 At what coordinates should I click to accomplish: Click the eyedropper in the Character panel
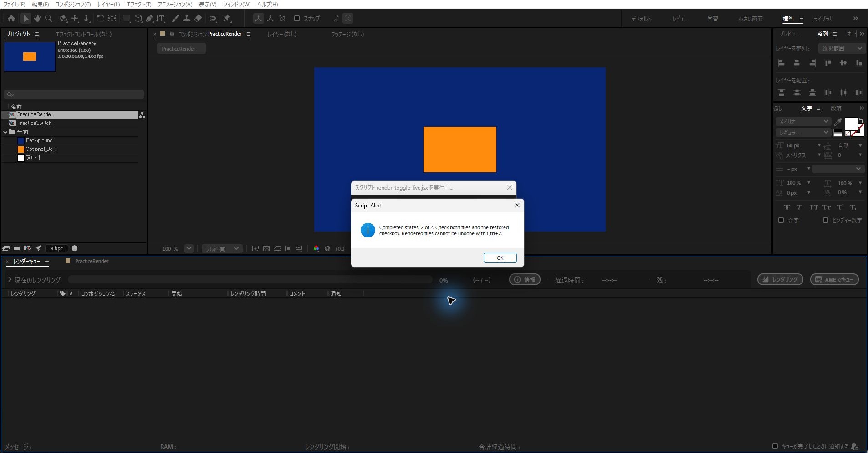(837, 122)
